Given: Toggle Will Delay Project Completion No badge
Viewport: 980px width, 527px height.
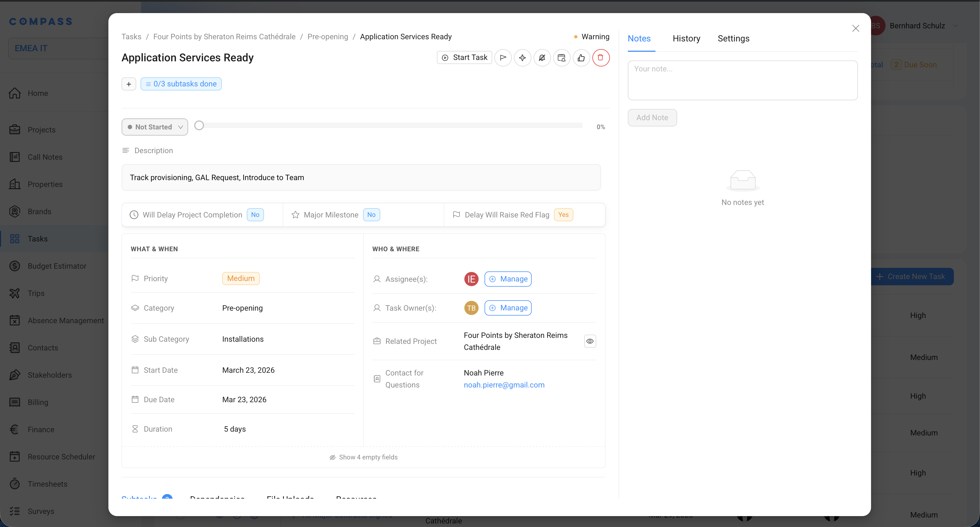Looking at the screenshot, I should [255, 215].
